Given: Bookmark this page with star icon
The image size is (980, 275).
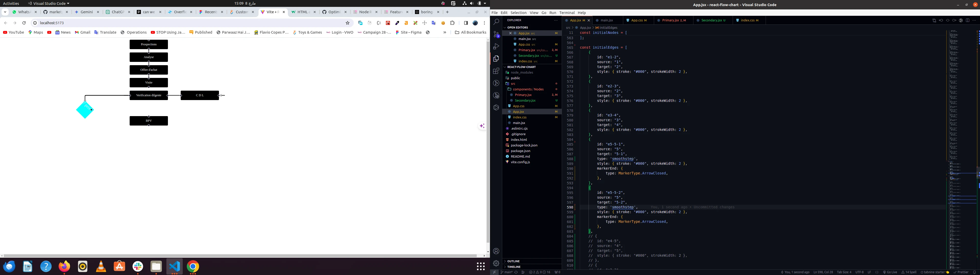Looking at the screenshot, I should coord(347,23).
